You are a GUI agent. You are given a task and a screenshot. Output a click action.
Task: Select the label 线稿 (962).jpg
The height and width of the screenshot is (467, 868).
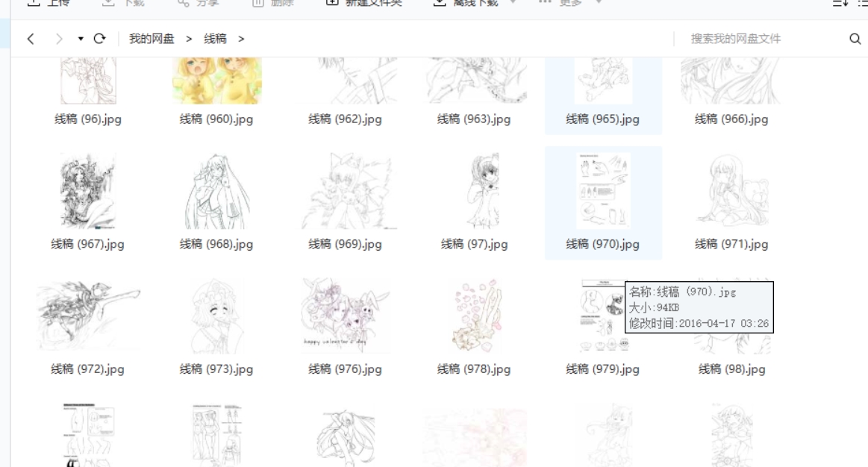pyautogui.click(x=346, y=119)
